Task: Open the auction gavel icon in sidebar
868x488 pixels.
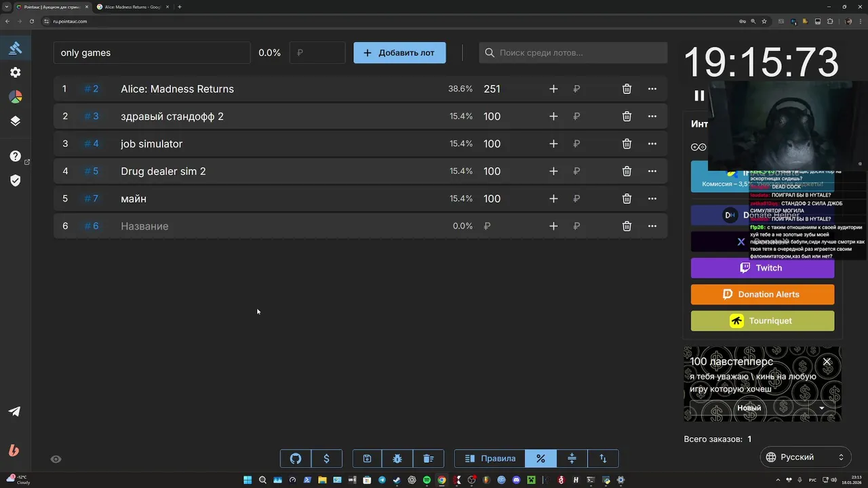Action: 15,48
